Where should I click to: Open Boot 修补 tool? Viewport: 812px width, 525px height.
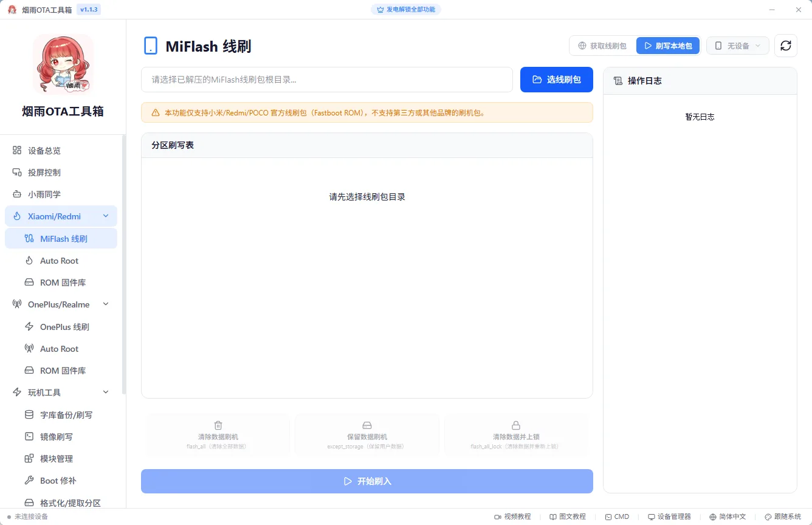(x=61, y=481)
